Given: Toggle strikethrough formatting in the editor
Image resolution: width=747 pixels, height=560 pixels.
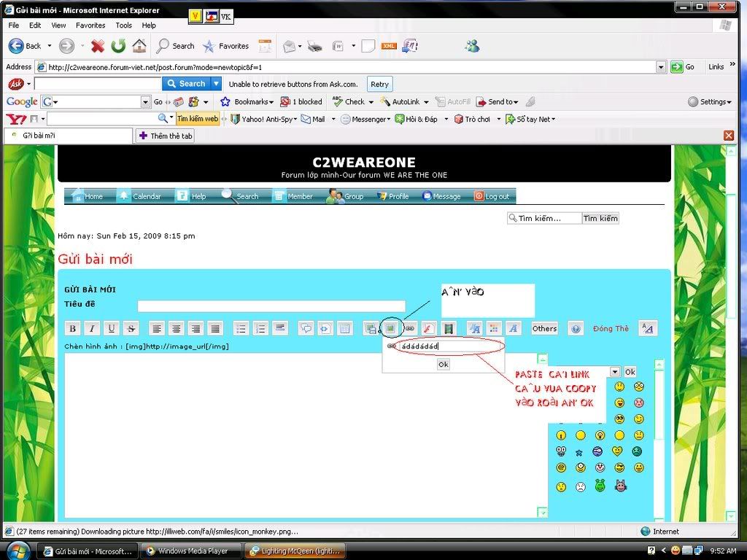Looking at the screenshot, I should pos(131,328).
